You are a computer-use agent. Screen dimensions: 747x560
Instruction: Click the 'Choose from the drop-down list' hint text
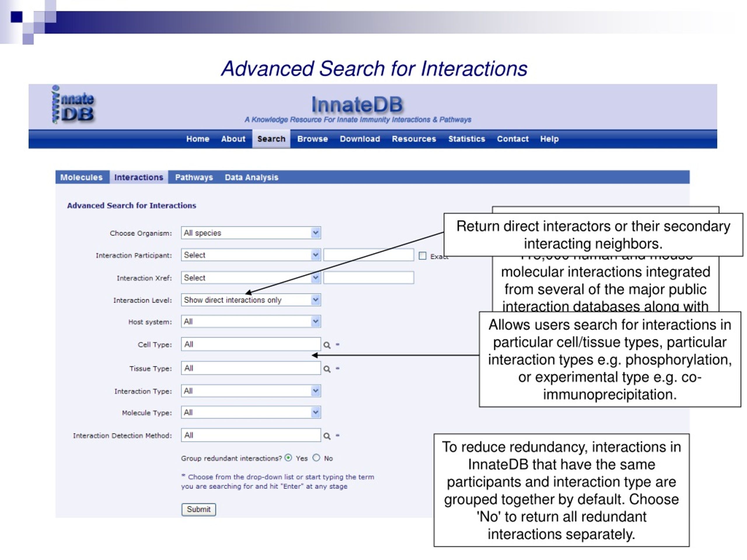click(277, 481)
